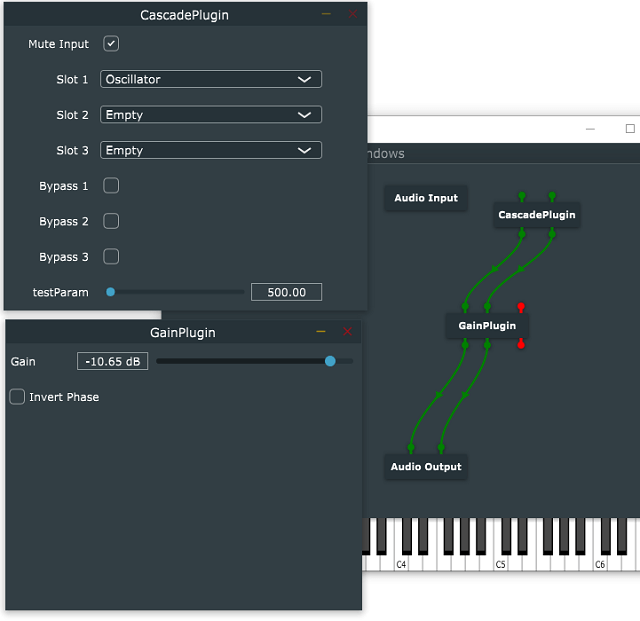Viewport: 640px width, 621px height.
Task: Click the red MIDI output pin on GainPlugin
Action: (521, 345)
